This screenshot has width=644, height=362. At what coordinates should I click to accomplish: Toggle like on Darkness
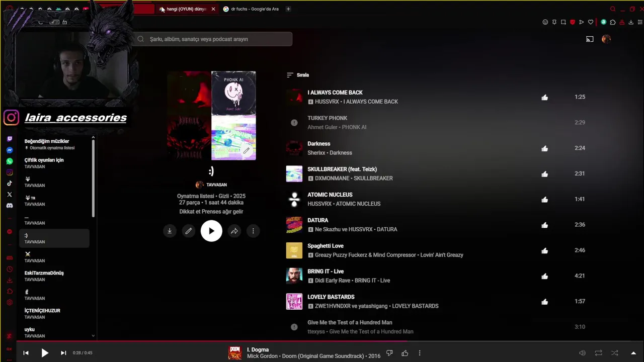coord(544,148)
